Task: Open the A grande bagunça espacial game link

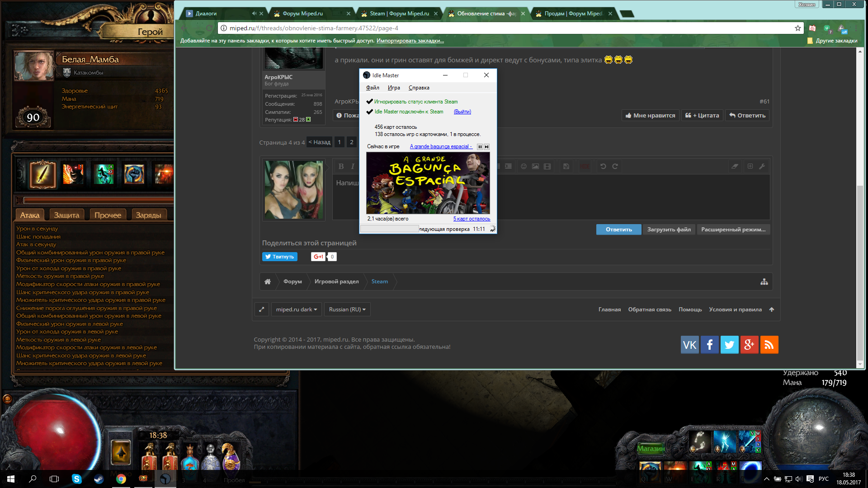Action: tap(441, 146)
